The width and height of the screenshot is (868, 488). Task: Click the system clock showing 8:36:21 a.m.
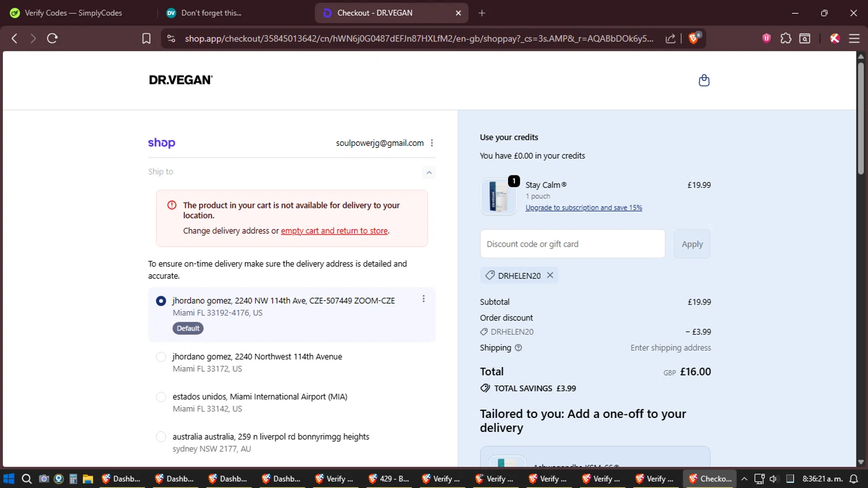(822, 479)
